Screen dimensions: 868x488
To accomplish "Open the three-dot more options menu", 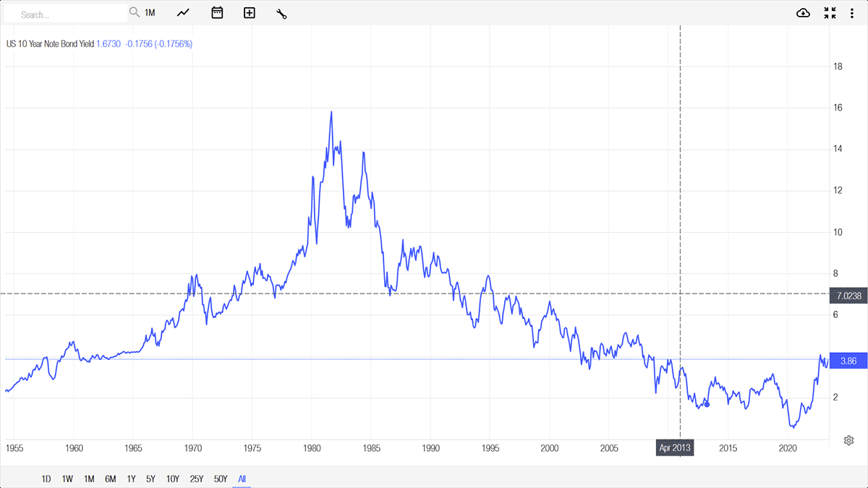I will (x=852, y=13).
